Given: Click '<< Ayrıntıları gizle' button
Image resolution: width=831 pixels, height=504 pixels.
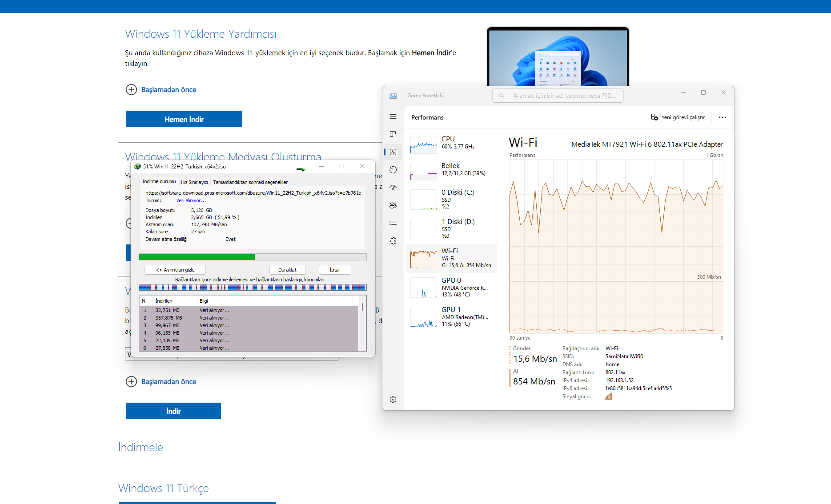Looking at the screenshot, I should 175,270.
